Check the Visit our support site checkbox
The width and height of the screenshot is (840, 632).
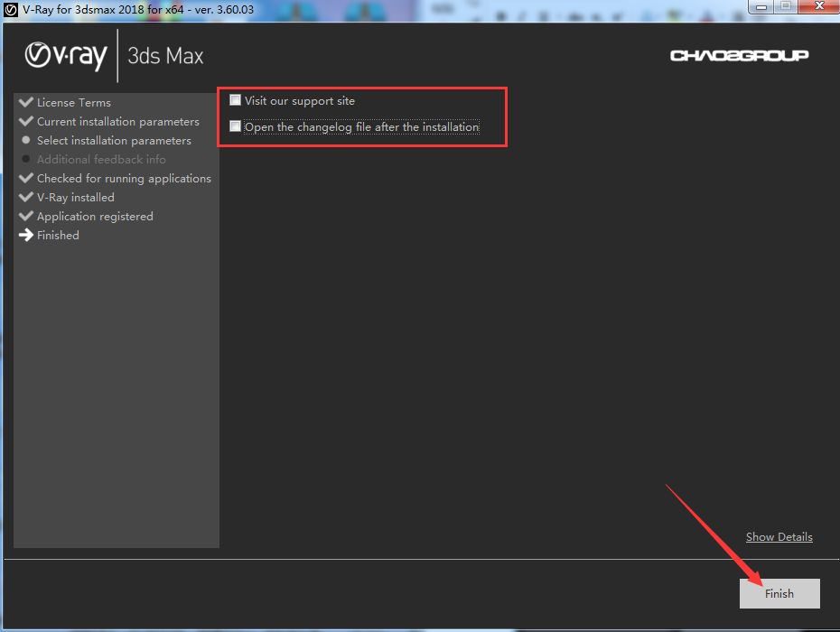pyautogui.click(x=235, y=100)
